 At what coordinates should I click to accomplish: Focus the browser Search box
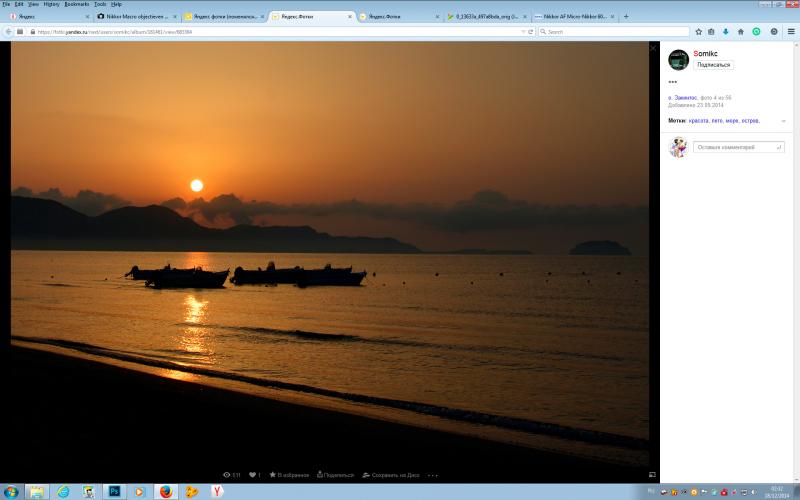point(614,32)
